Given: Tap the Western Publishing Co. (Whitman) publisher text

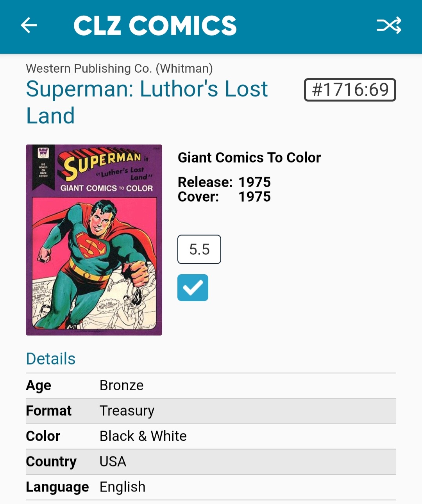Looking at the screenshot, I should [119, 68].
